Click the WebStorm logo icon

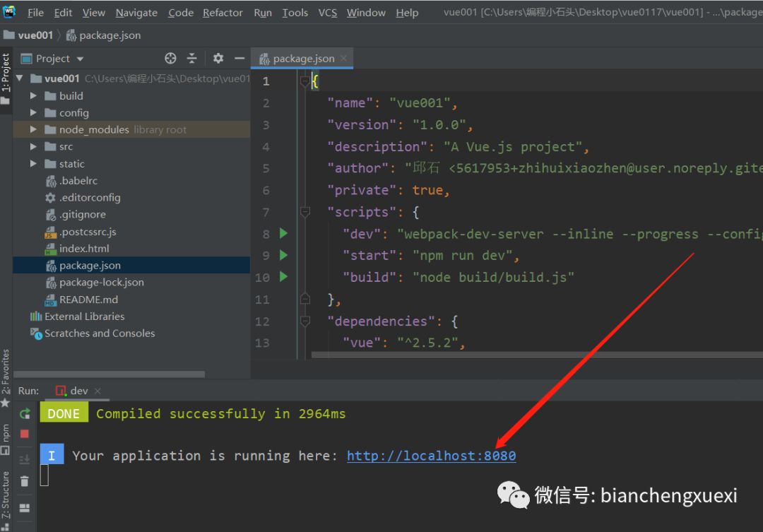[x=9, y=11]
